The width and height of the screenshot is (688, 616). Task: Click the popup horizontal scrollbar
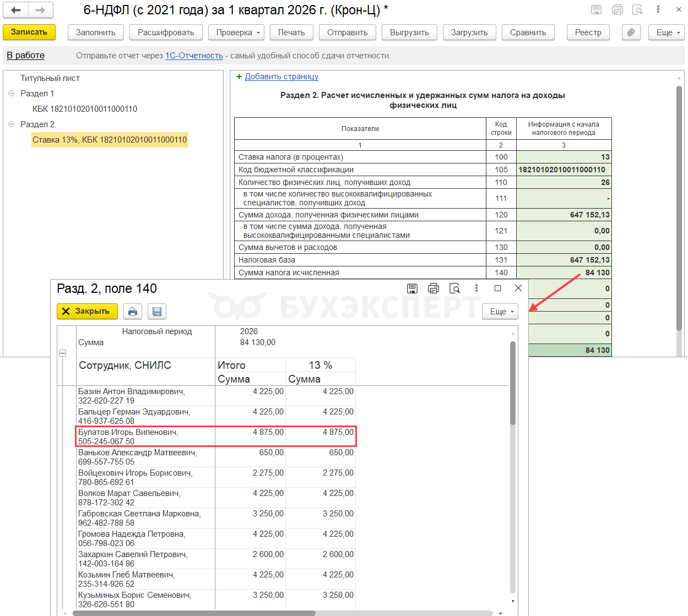pyautogui.click(x=193, y=613)
